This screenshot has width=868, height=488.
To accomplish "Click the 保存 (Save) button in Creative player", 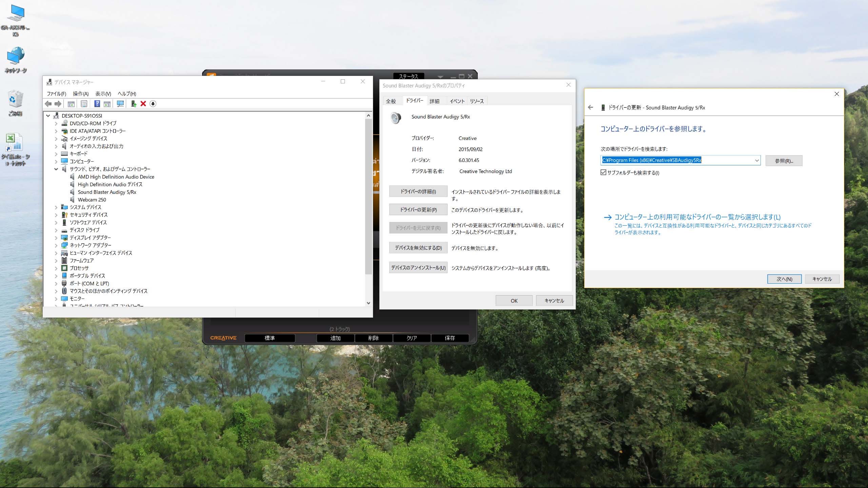I will tap(450, 338).
